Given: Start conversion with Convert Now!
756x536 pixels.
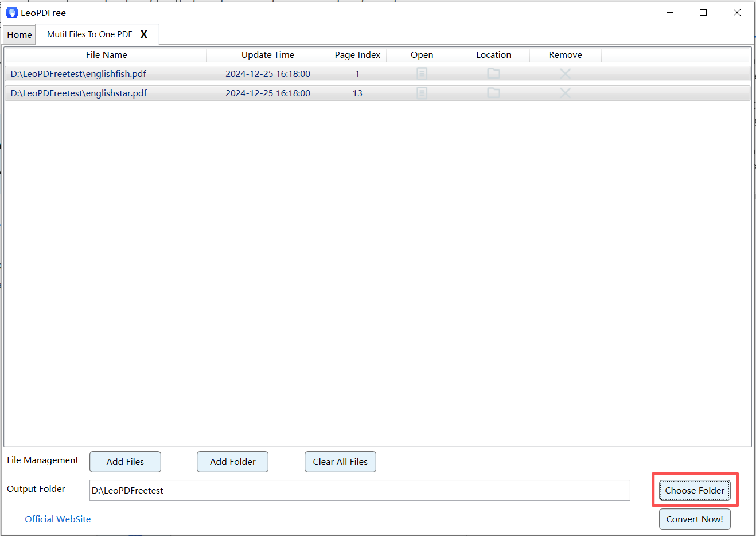Looking at the screenshot, I should point(695,519).
